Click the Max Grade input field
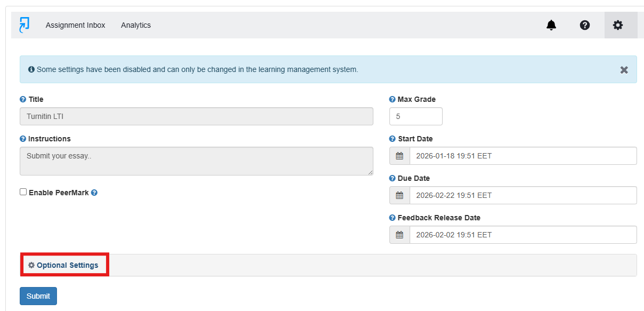The image size is (644, 311). tap(415, 116)
